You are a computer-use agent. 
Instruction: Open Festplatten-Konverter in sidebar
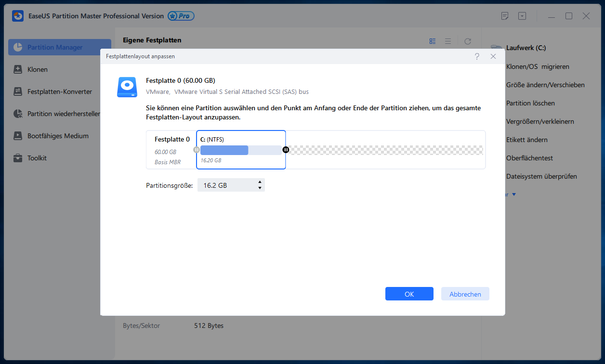point(60,91)
